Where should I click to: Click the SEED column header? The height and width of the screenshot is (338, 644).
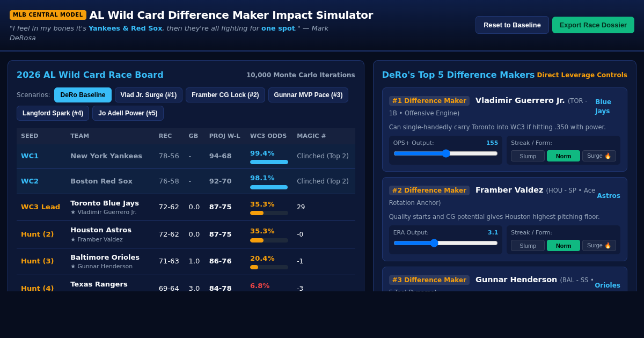coord(30,136)
